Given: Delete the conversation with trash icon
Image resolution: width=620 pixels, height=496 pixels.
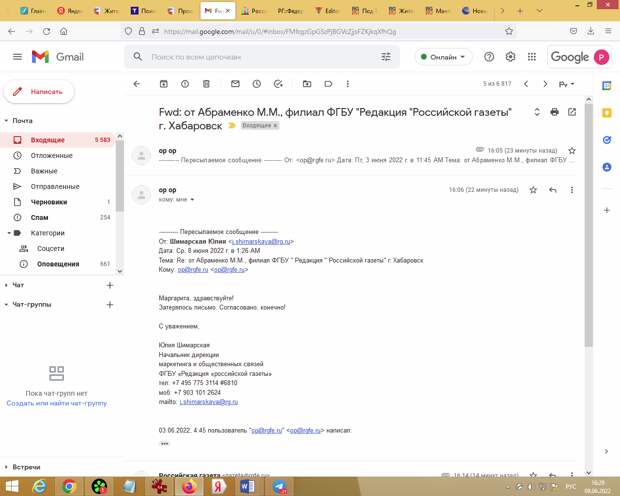Looking at the screenshot, I should [x=207, y=84].
